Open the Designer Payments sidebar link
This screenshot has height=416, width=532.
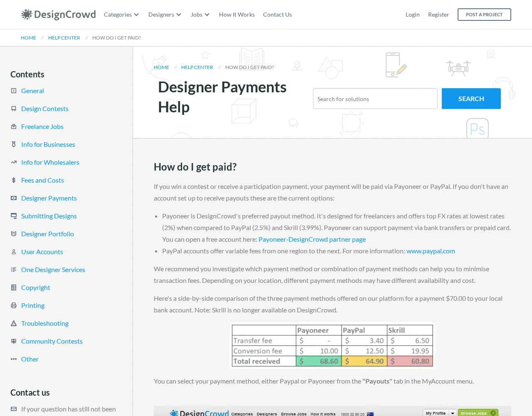49,198
